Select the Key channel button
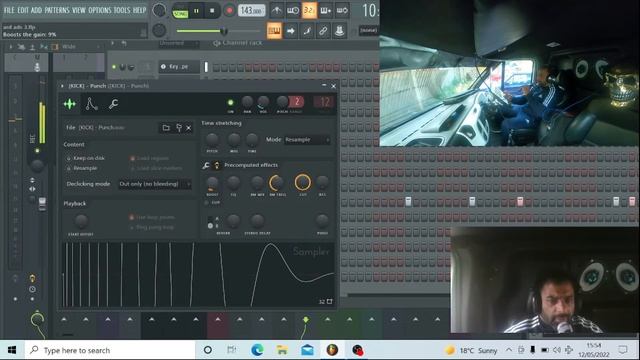This screenshot has width=640, height=360. click(x=179, y=67)
